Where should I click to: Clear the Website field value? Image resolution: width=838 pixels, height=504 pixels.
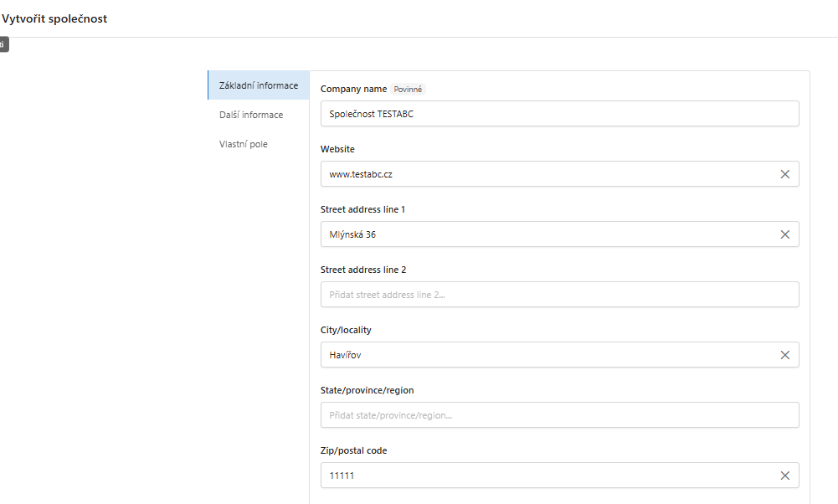tap(784, 174)
